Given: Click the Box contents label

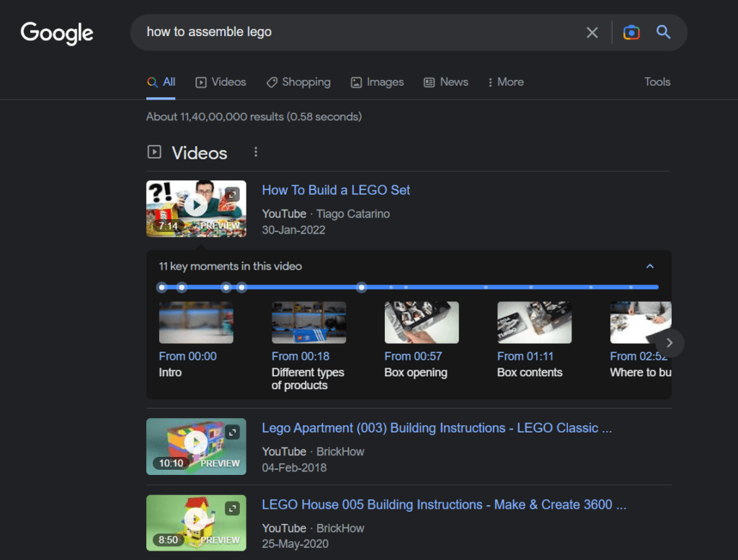Looking at the screenshot, I should 530,372.
